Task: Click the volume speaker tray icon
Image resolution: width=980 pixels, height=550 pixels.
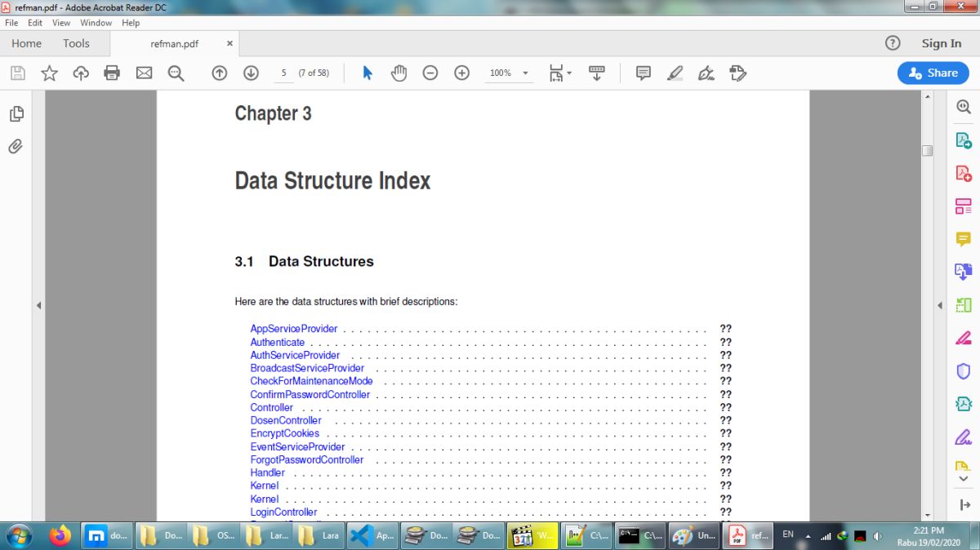Action: point(878,536)
